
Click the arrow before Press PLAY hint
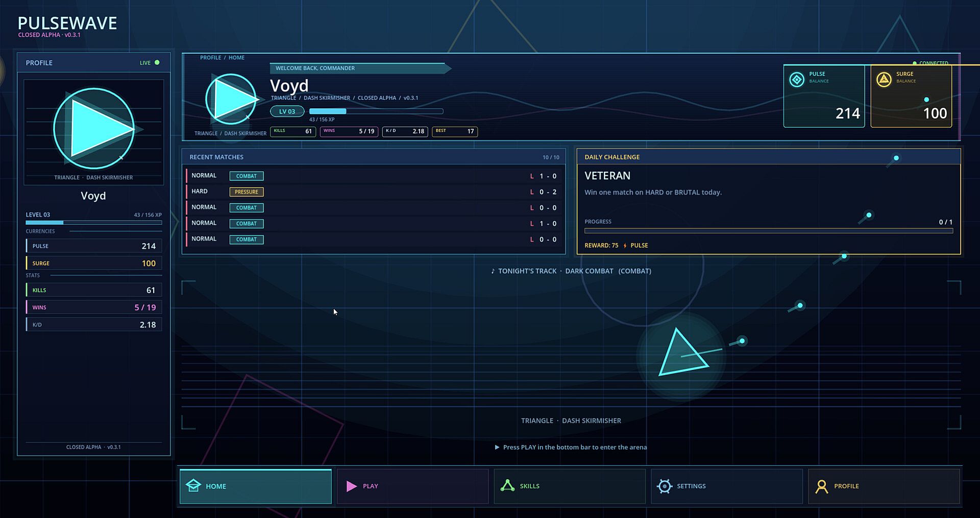497,447
